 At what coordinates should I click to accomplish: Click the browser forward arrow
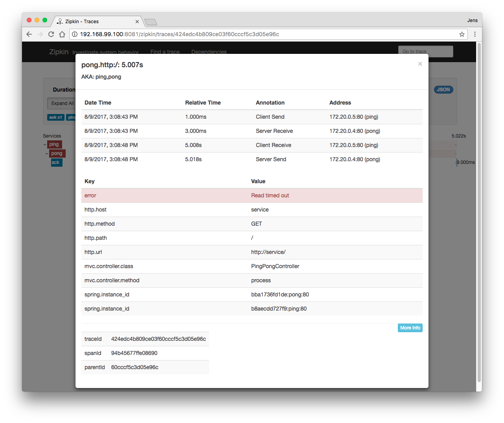[x=40, y=34]
